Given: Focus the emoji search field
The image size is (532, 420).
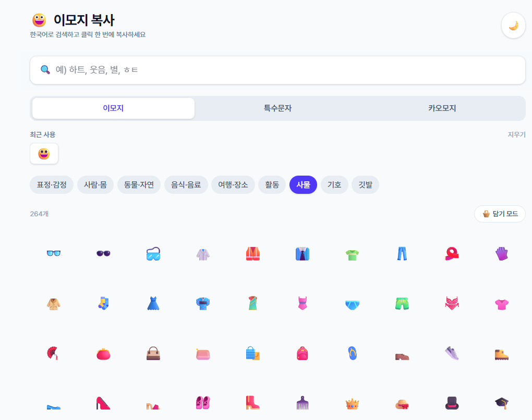Looking at the screenshot, I should [x=277, y=70].
